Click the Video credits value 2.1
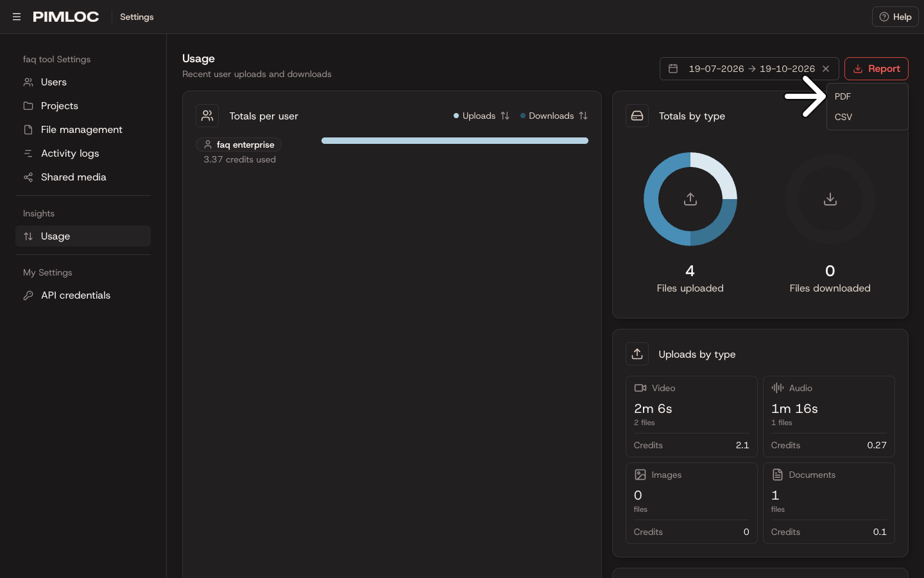This screenshot has height=578, width=924. tap(742, 445)
